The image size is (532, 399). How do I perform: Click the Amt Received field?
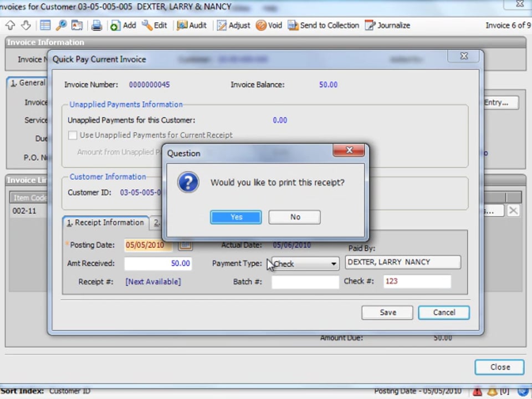(x=158, y=263)
